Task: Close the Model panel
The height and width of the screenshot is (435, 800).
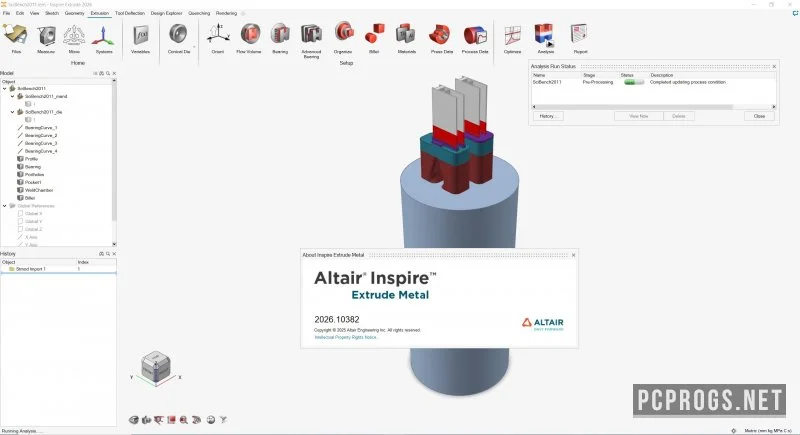Action: click(x=114, y=73)
